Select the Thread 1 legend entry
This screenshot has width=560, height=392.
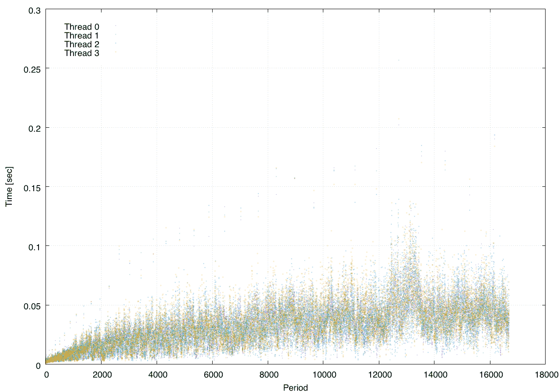tap(81, 35)
